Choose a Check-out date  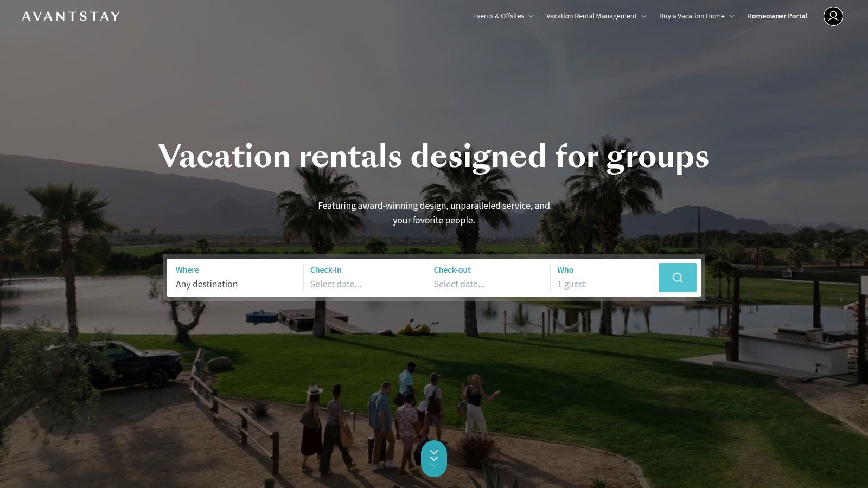click(x=489, y=278)
